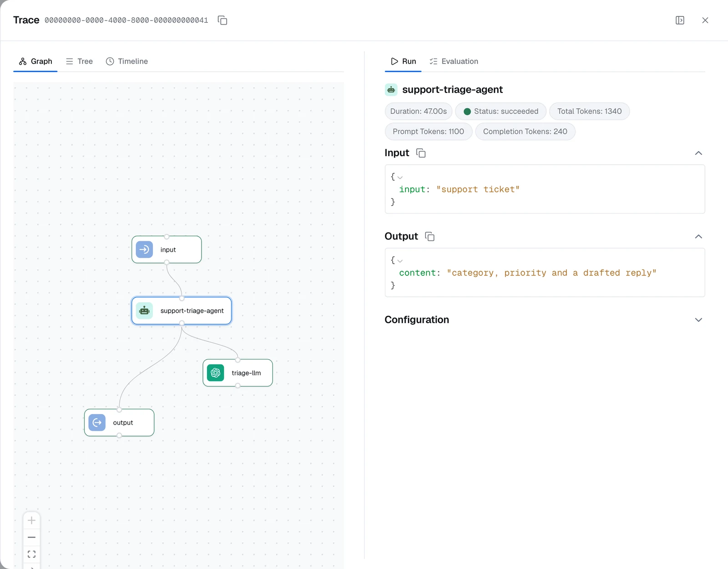728x569 pixels.
Task: Click the output content string value
Action: [551, 273]
